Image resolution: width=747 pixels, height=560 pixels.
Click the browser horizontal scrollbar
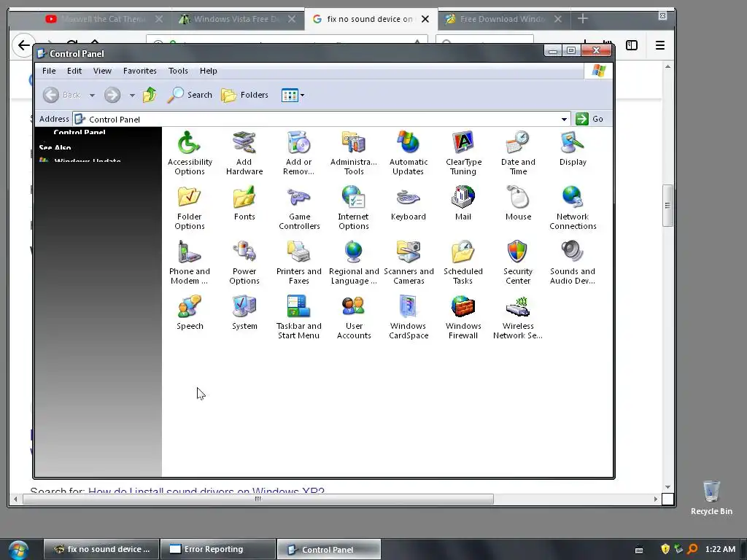pos(258,499)
